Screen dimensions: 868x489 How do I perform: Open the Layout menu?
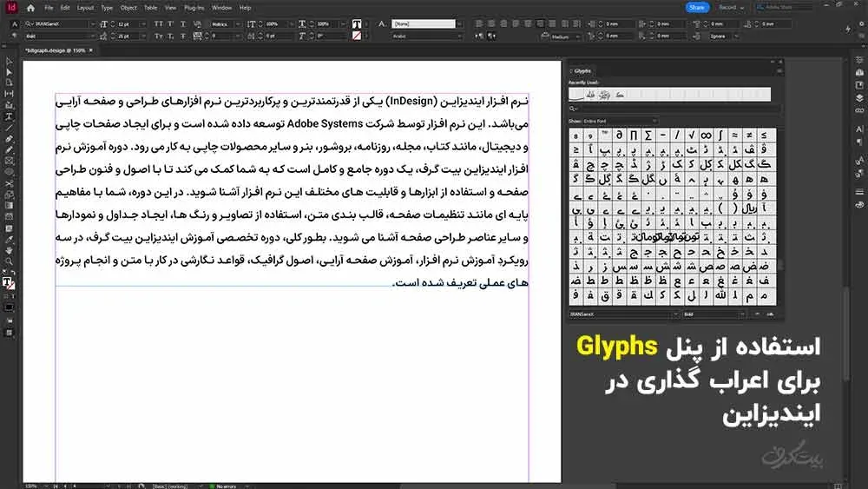coord(85,8)
